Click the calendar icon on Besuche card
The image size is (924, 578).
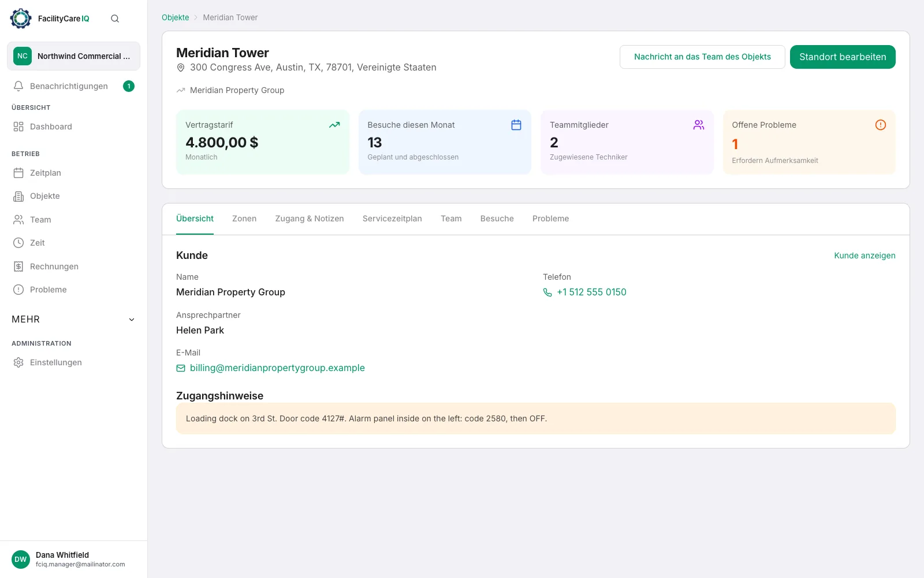[x=516, y=125]
